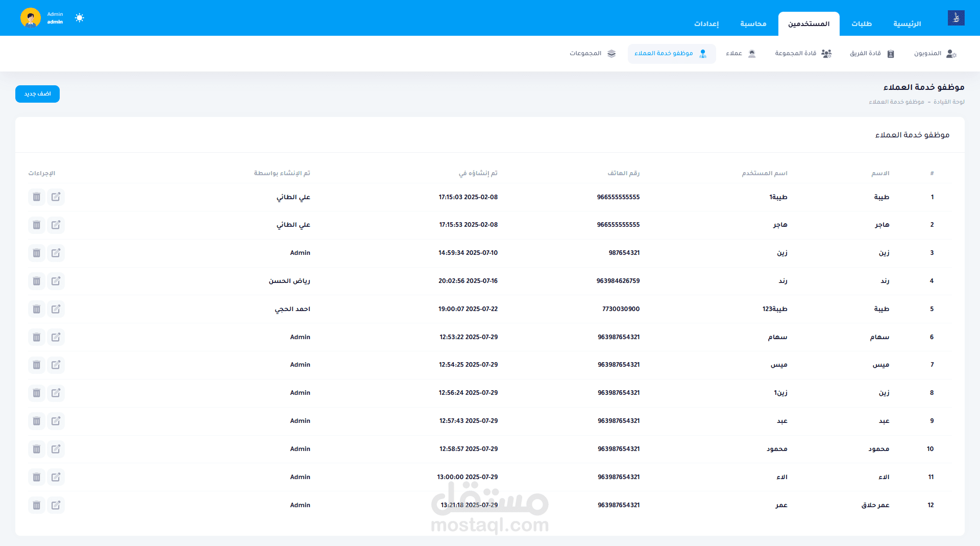Viewport: 980px width, 546px height.
Task: Edit row 11 user الاء
Action: 56,477
